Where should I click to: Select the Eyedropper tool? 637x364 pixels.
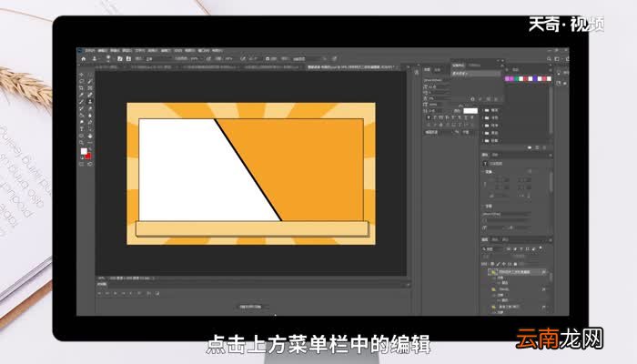pyautogui.click(x=82, y=95)
